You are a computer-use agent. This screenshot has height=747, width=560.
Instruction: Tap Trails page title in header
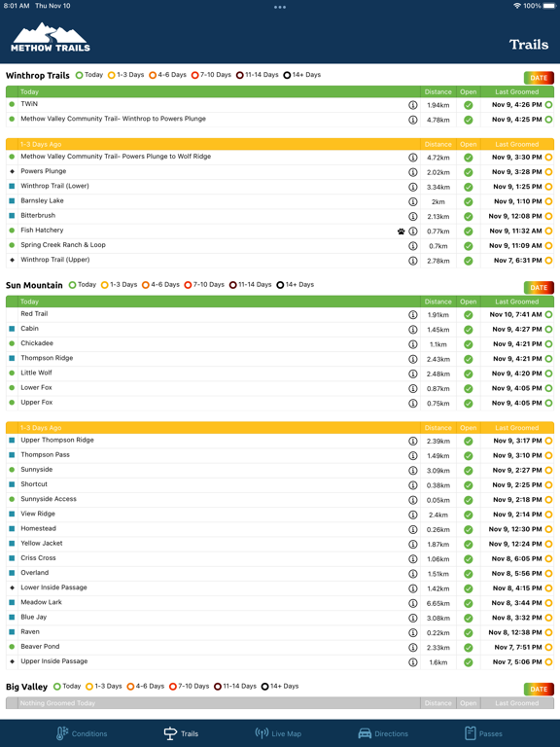529,45
